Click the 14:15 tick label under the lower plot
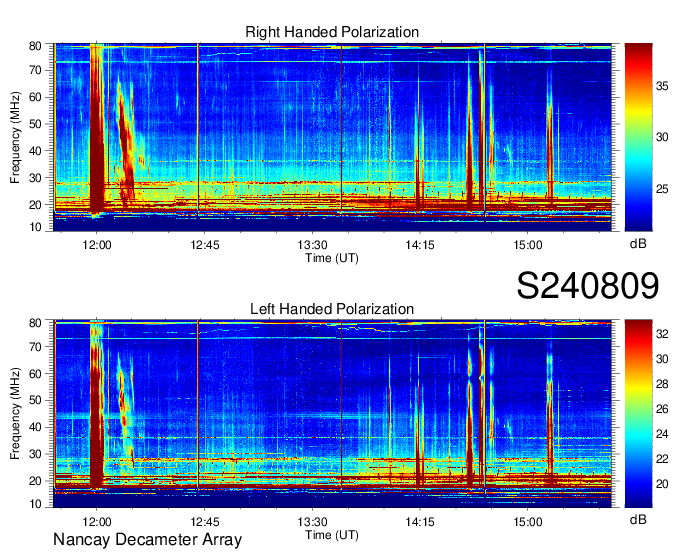680x552 pixels. click(420, 522)
